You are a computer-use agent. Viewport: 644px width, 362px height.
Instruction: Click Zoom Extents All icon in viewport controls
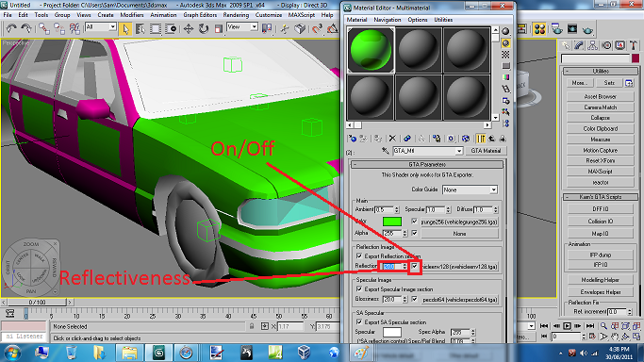tap(636, 326)
